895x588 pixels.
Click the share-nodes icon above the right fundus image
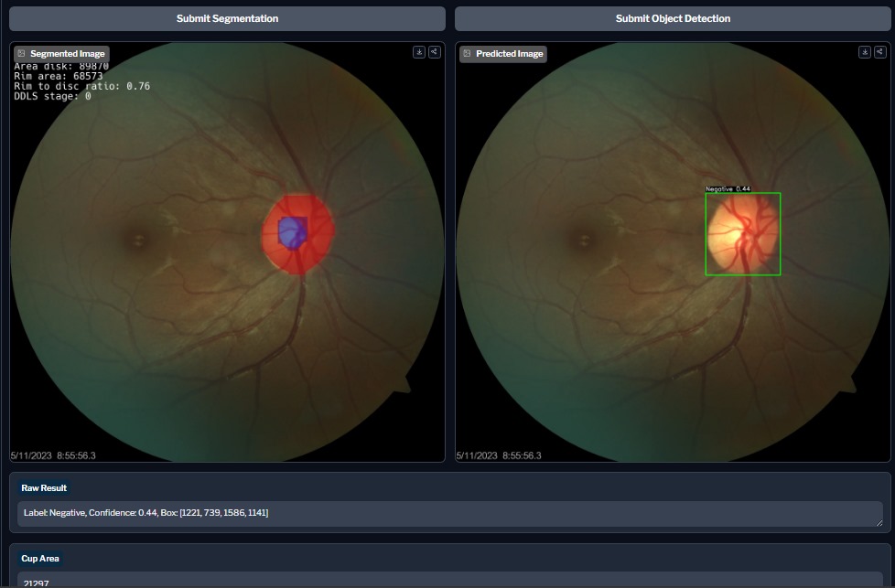(880, 52)
